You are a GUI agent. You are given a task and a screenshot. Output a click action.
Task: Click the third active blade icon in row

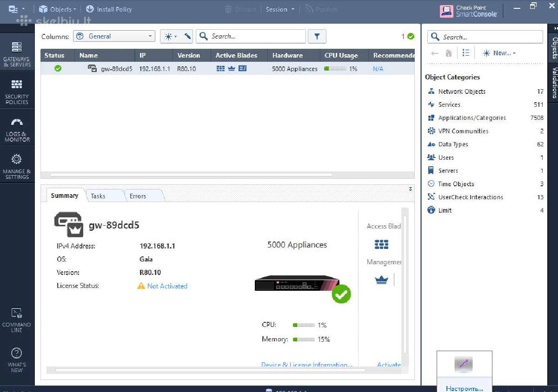[x=242, y=69]
